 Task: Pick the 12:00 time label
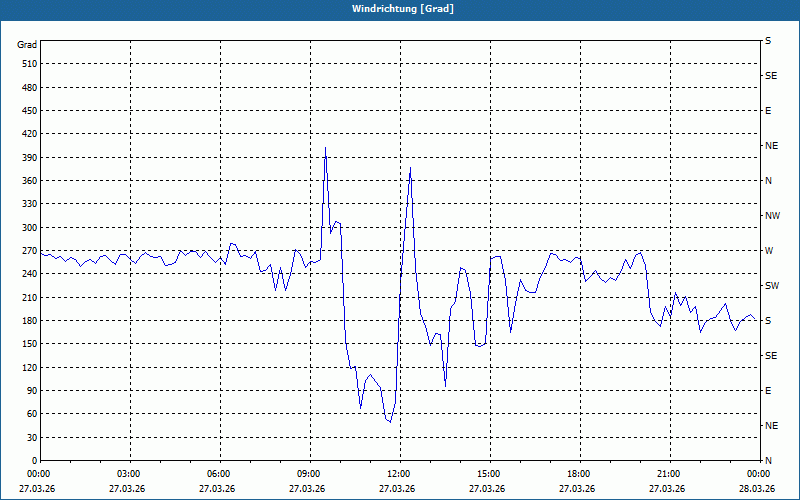pyautogui.click(x=399, y=474)
